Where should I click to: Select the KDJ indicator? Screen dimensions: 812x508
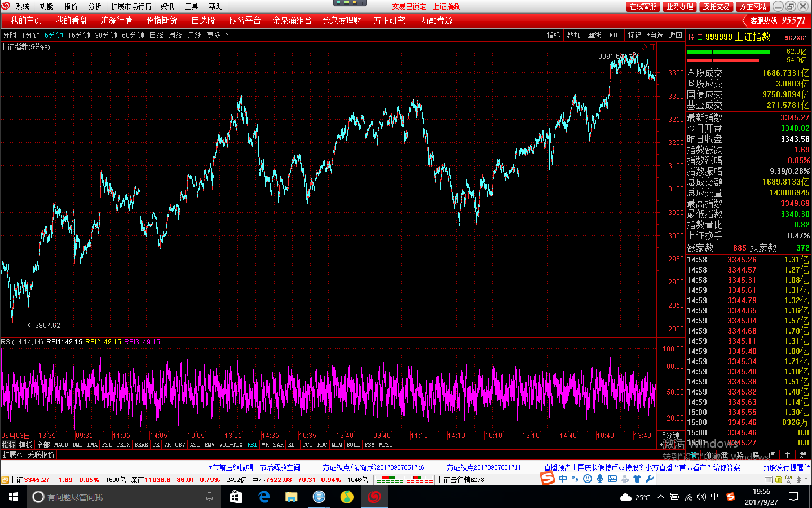tap(293, 445)
